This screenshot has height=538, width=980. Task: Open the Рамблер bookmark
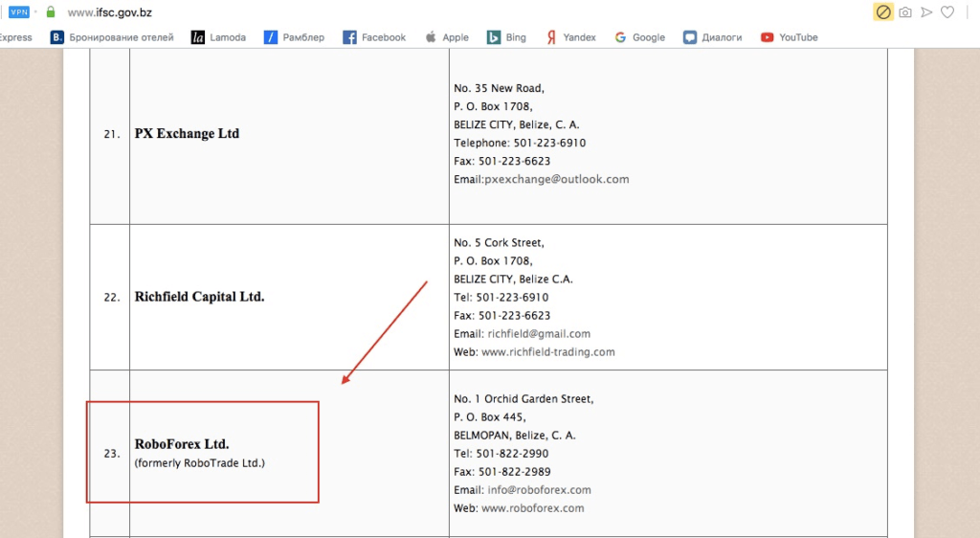coord(294,37)
